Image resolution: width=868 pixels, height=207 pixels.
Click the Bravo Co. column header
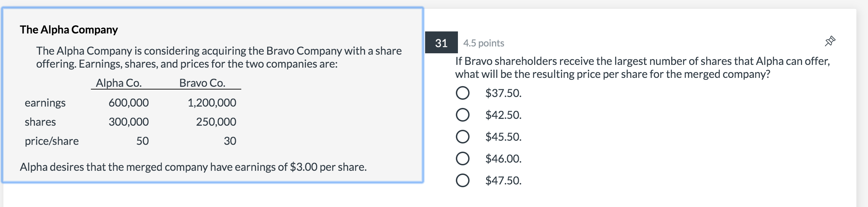tap(202, 83)
